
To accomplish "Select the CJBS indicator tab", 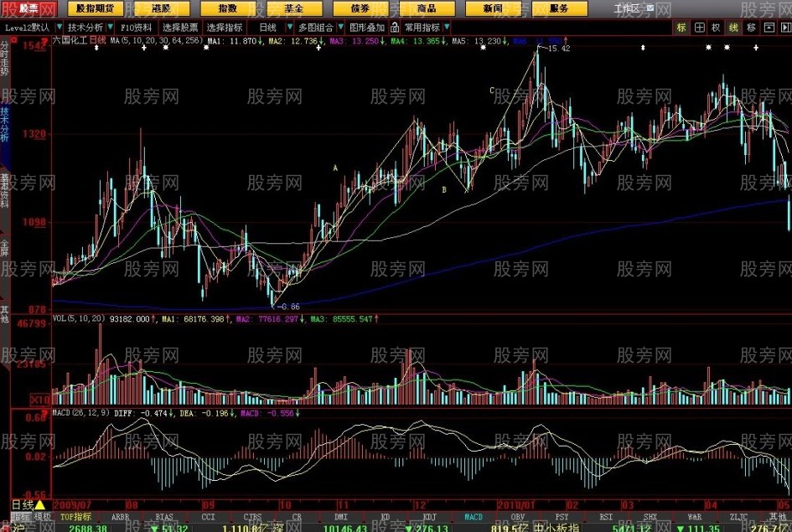I will tap(252, 517).
